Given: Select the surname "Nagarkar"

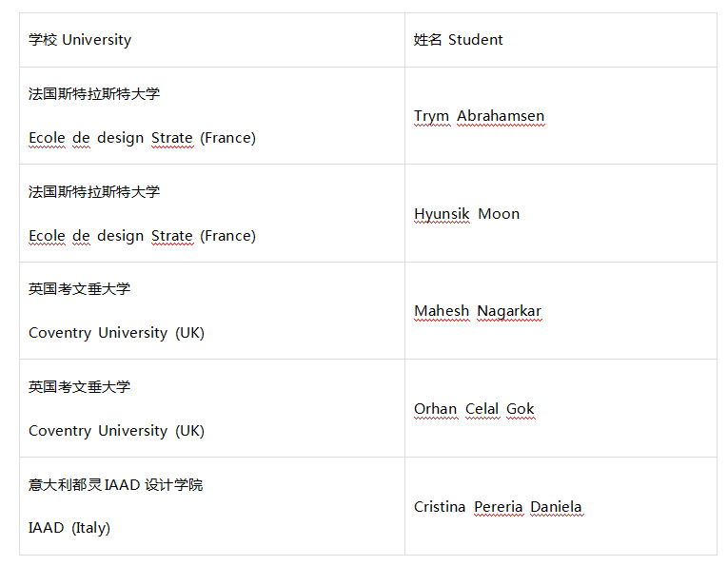Looking at the screenshot, I should pyautogui.click(x=509, y=311).
